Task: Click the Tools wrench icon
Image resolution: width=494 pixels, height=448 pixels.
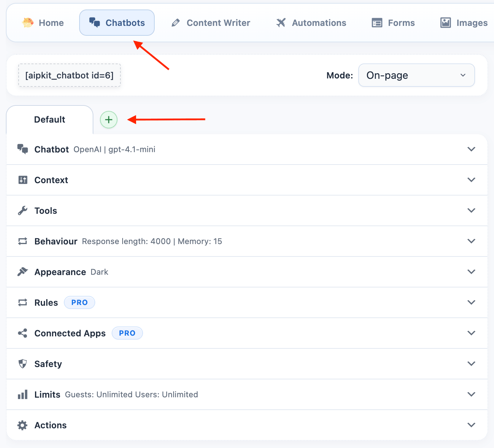Action: [x=23, y=211]
